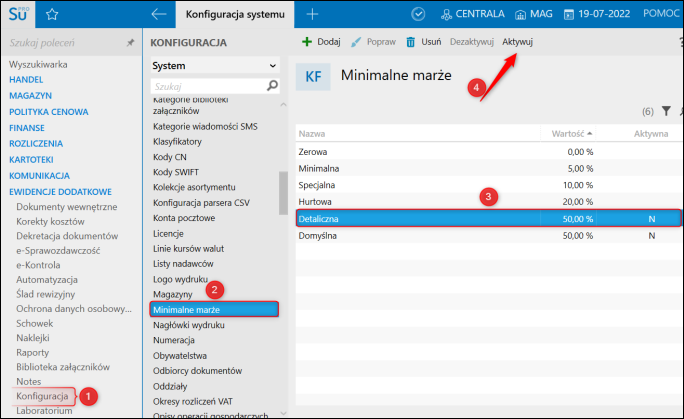Sort by the Wartość column header
Image resolution: width=684 pixels, height=419 pixels.
568,134
